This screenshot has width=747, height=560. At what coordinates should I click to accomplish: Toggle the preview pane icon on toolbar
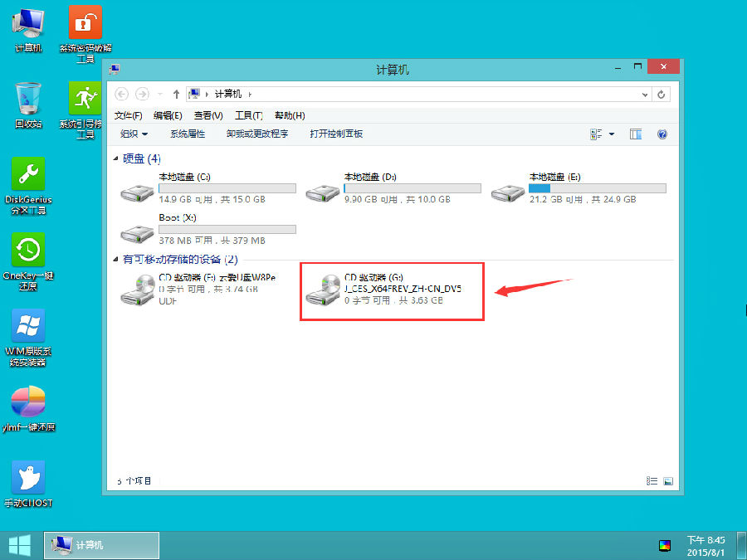click(x=635, y=134)
